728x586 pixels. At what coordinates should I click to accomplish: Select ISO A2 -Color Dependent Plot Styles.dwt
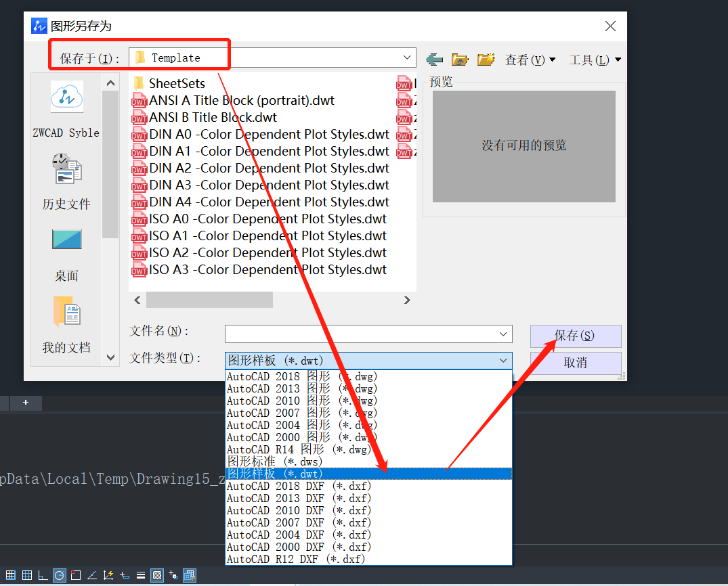(259, 253)
